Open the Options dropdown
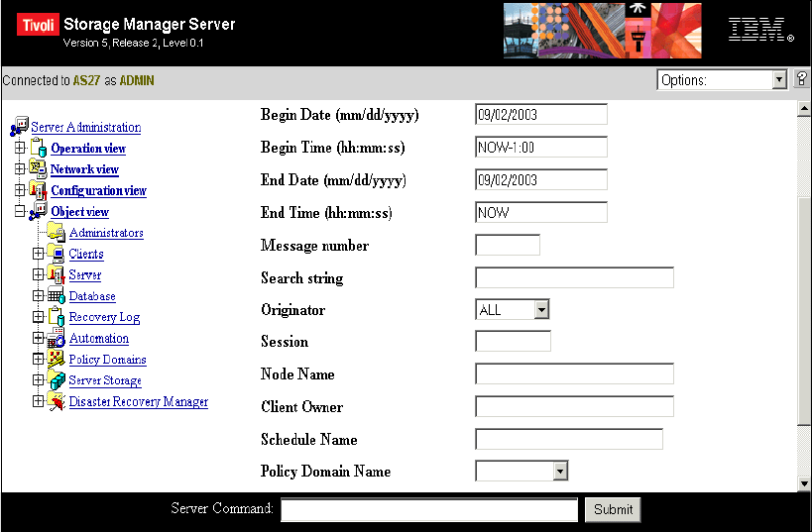812x532 pixels. point(722,79)
